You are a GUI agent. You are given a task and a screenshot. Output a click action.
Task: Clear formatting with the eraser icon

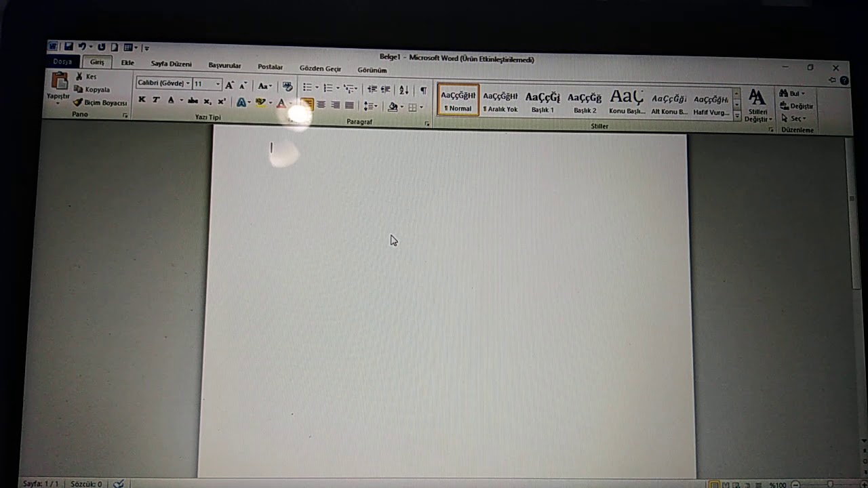[288, 87]
